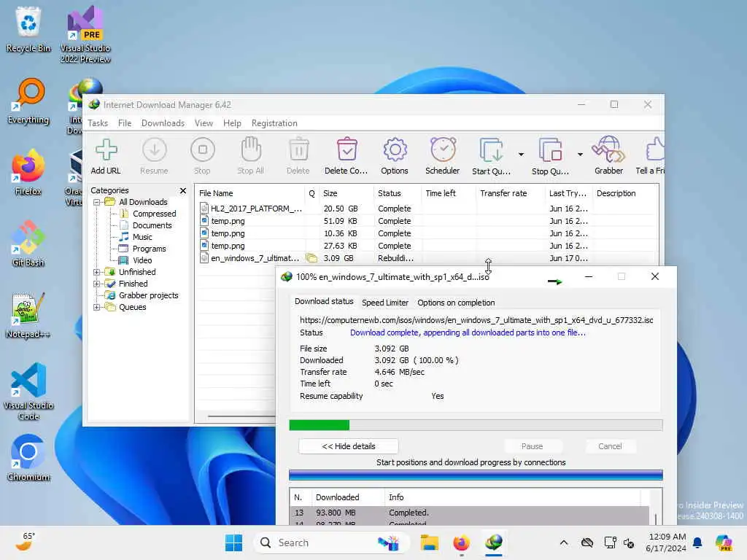Click the IDM icon on the taskbar
This screenshot has height=560, width=747.
click(x=494, y=542)
